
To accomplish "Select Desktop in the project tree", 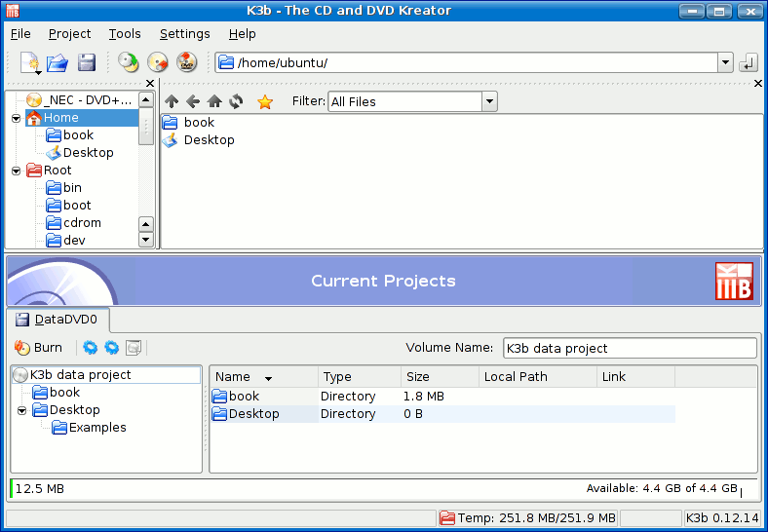I will point(66,410).
